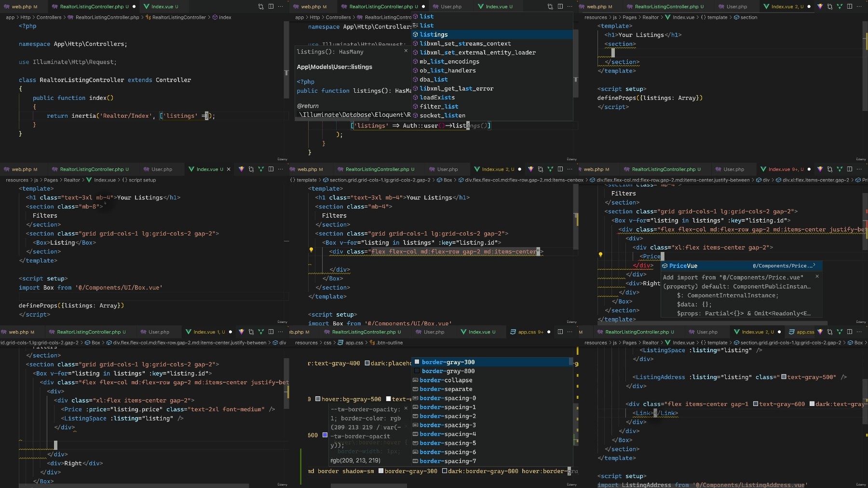
Task: Click hover:bg-gray-500 color swatch in app.css
Action: [318, 399]
